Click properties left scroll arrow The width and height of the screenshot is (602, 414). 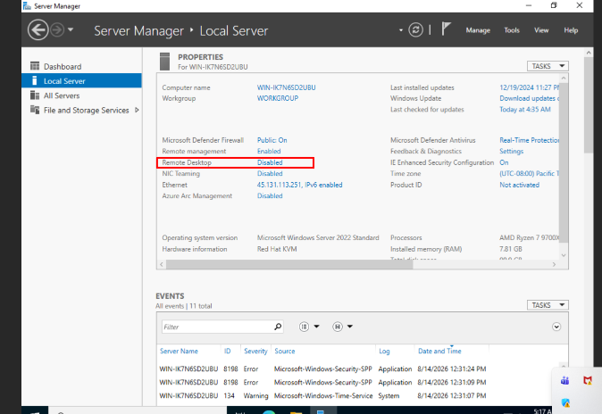click(x=162, y=264)
